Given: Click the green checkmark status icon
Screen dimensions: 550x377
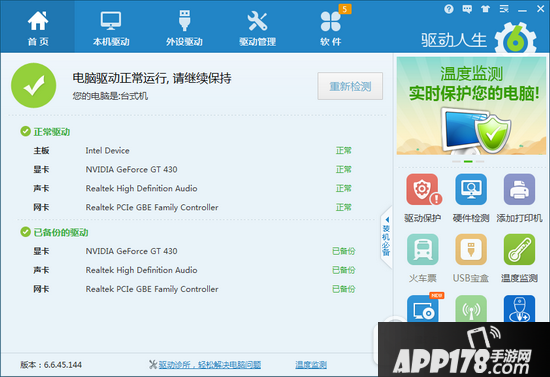Looking at the screenshot, I should 34,85.
